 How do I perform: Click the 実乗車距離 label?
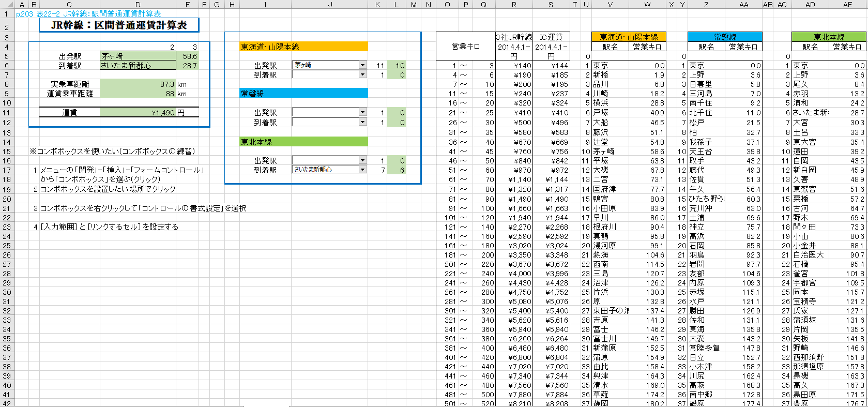click(x=70, y=84)
